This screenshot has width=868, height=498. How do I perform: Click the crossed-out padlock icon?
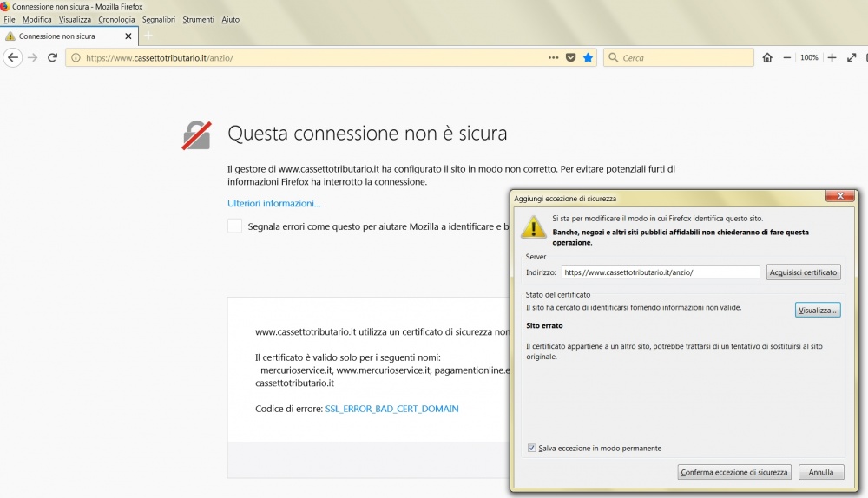pyautogui.click(x=196, y=135)
